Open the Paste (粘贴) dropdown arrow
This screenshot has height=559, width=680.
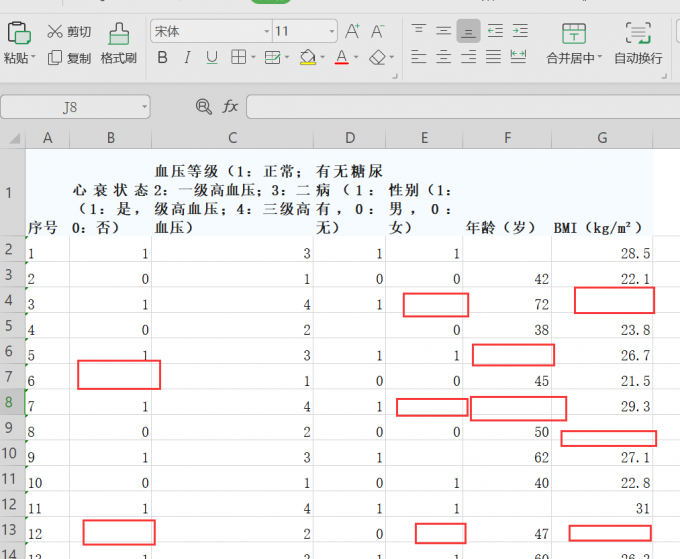pos(33,58)
